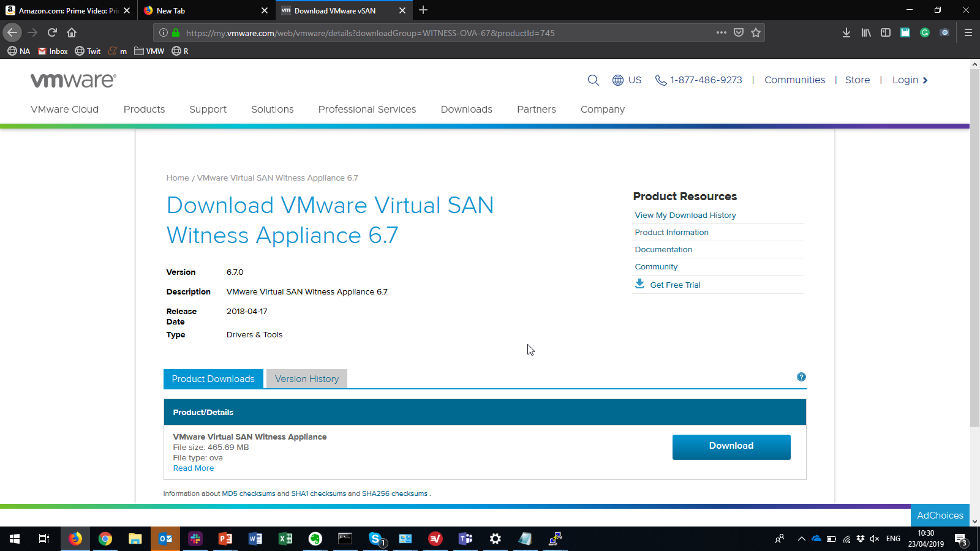The width and height of the screenshot is (980, 551).
Task: Open the help question mark icon
Action: (801, 377)
